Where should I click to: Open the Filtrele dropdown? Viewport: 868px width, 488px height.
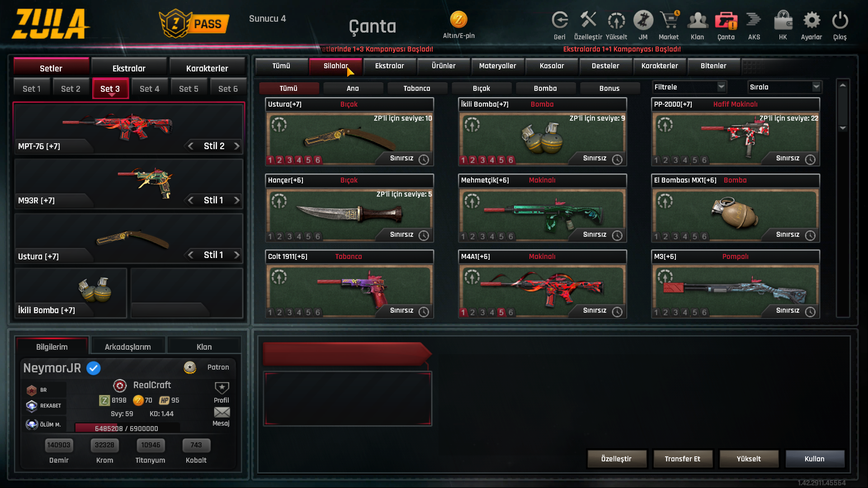point(689,87)
